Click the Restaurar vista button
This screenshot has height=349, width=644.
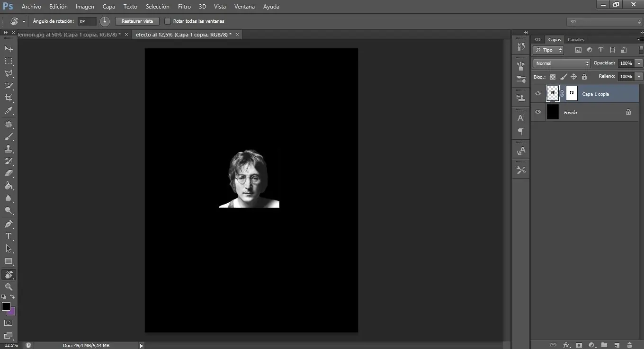137,21
